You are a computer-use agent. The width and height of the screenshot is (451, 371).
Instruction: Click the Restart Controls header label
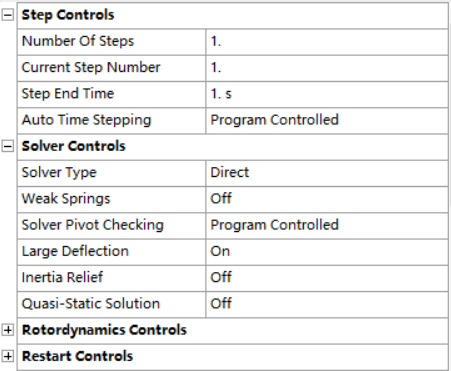pos(77,356)
